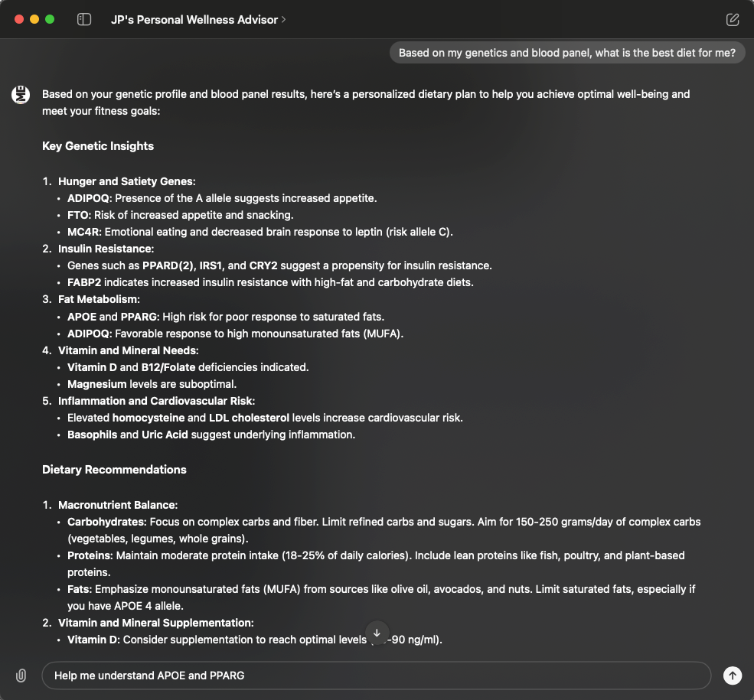Maximize the window with green button
Image resolution: width=754 pixels, height=700 pixels.
tap(50, 19)
